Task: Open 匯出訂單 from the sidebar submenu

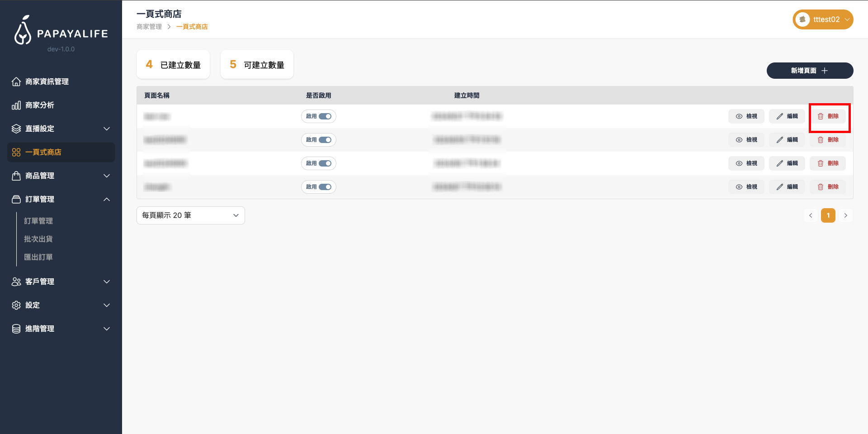Action: [38, 257]
